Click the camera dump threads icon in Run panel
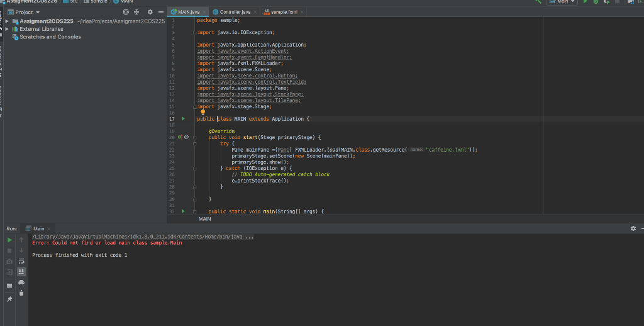Screen dimensions: 644x326 (9, 261)
